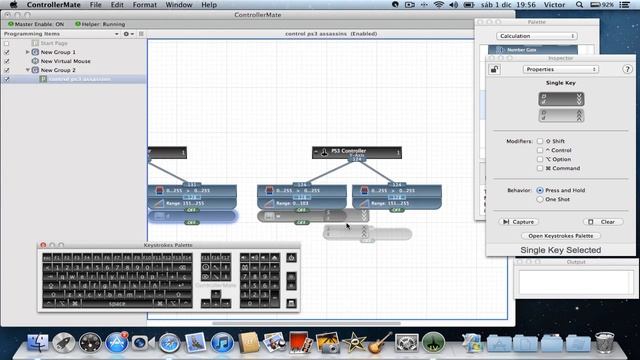Enable the Control modifier checkbox

click(540, 150)
